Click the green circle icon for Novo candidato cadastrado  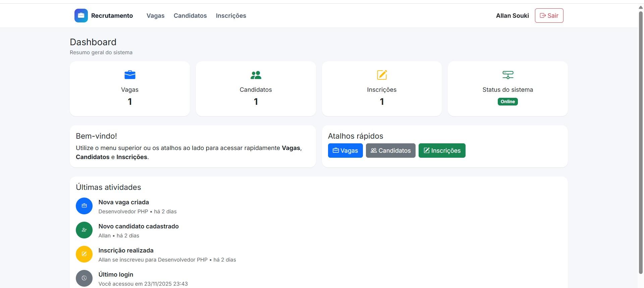84,230
